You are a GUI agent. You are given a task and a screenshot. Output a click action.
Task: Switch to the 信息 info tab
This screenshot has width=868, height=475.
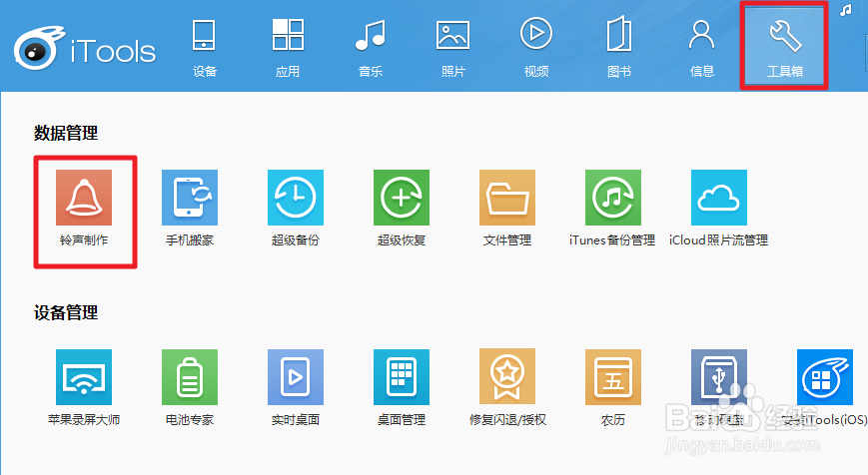click(x=701, y=48)
